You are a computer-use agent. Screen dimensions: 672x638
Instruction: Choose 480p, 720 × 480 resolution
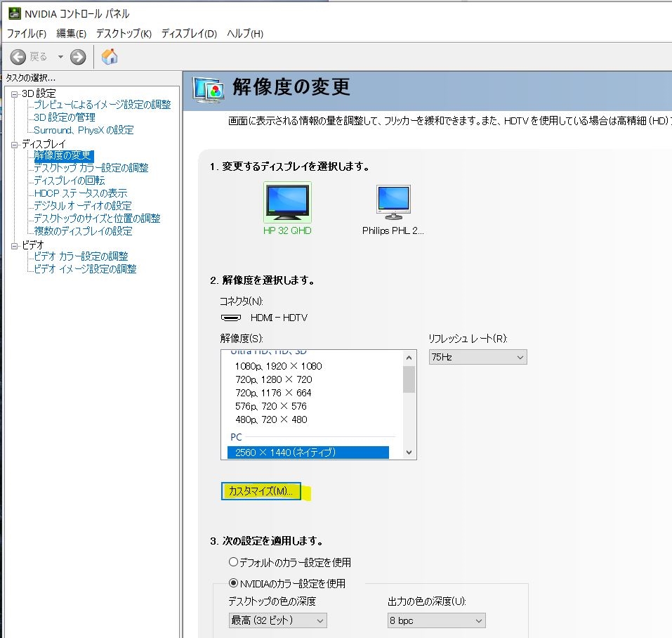(x=271, y=419)
